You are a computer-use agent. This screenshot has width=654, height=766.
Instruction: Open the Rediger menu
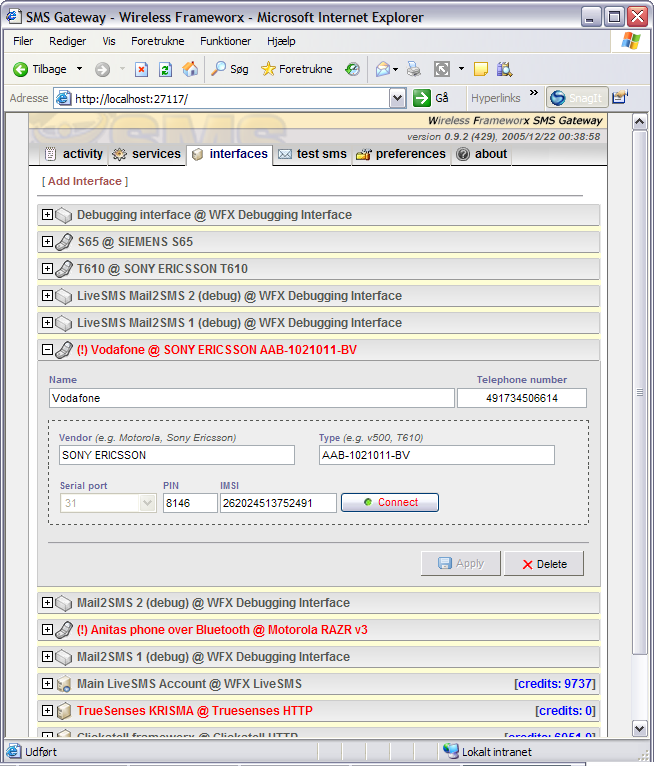click(x=67, y=41)
